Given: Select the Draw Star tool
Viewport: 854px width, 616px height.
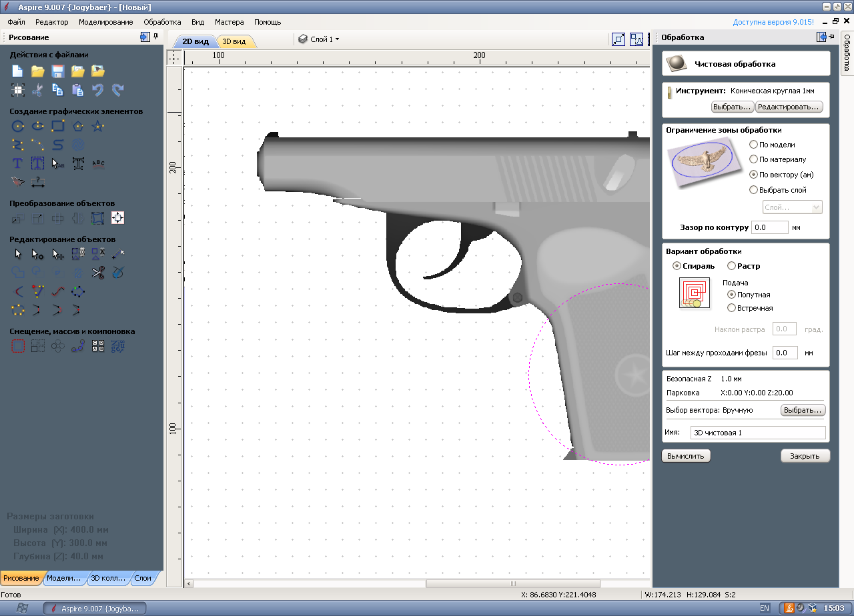Looking at the screenshot, I should (x=98, y=126).
